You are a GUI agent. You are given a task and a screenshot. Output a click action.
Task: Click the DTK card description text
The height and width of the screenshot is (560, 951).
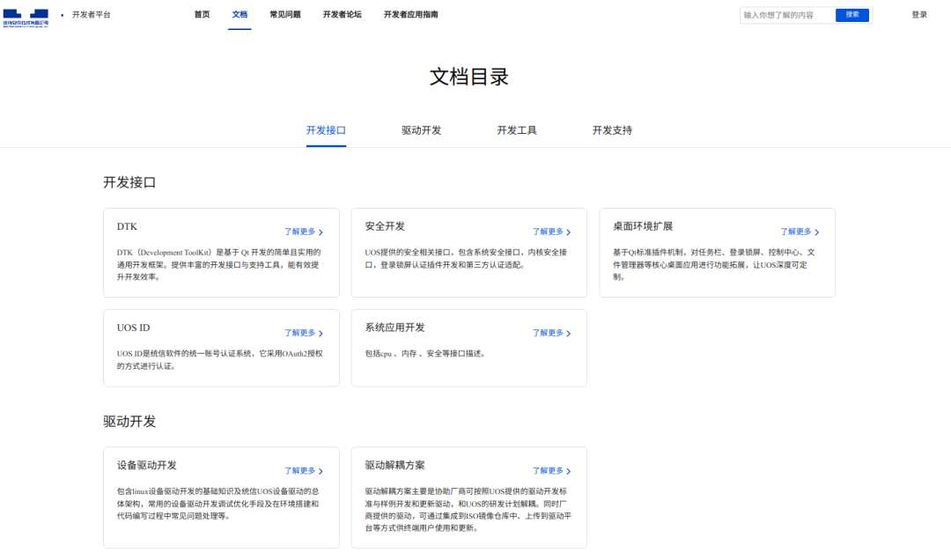click(x=219, y=264)
